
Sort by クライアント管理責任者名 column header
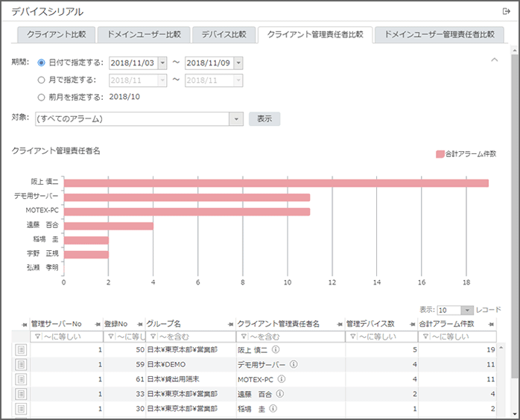point(278,324)
